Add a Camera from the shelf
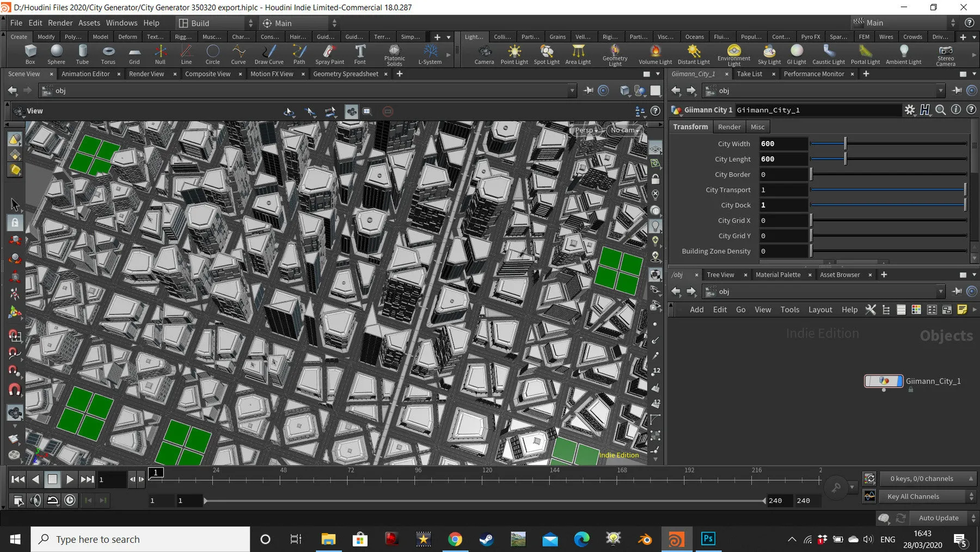This screenshot has width=980, height=552. (x=484, y=54)
